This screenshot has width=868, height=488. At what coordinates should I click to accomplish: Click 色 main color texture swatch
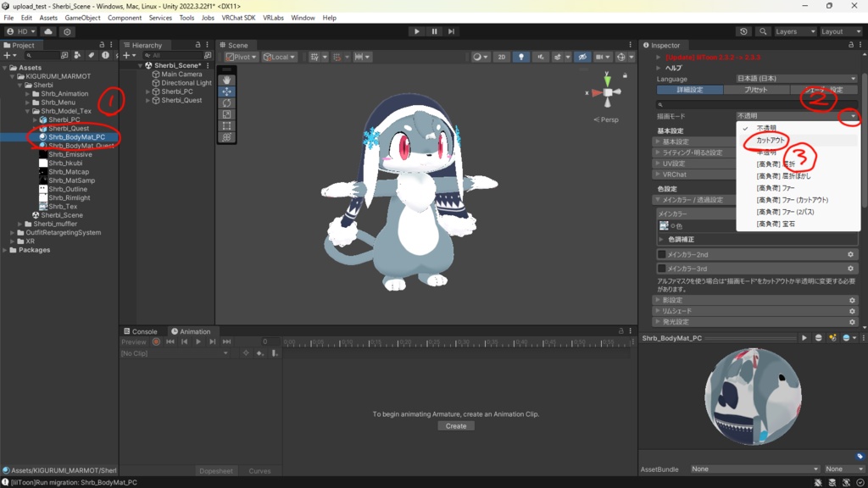pyautogui.click(x=664, y=225)
